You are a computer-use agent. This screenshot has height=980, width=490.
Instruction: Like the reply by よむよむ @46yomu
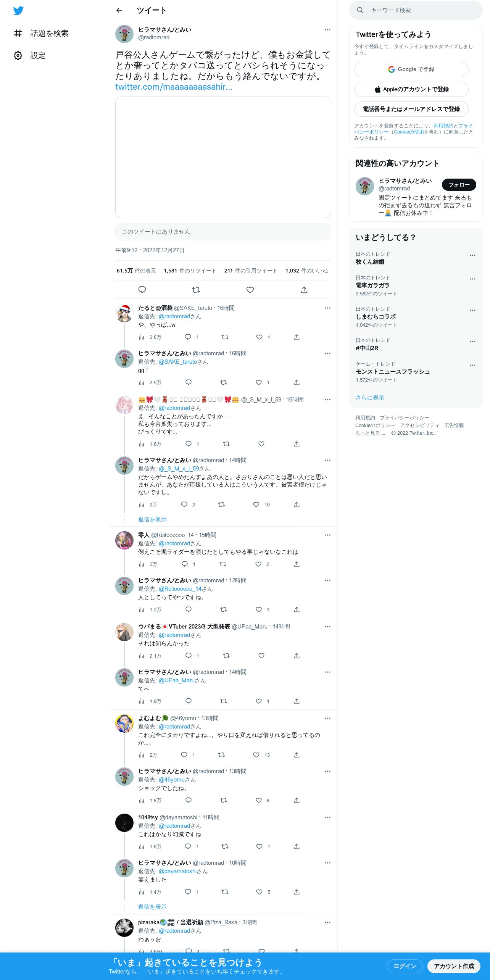tap(256, 755)
